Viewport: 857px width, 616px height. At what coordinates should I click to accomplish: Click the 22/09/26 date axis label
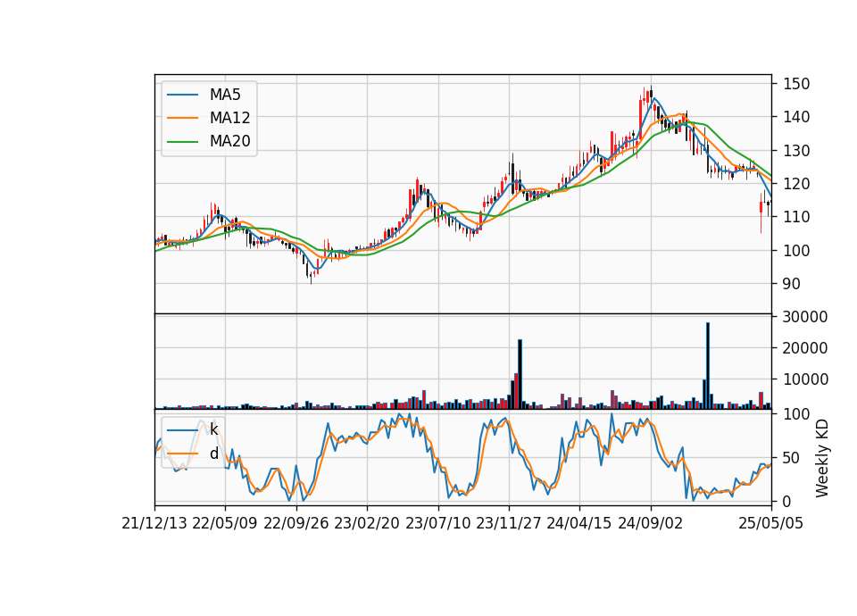click(x=296, y=523)
